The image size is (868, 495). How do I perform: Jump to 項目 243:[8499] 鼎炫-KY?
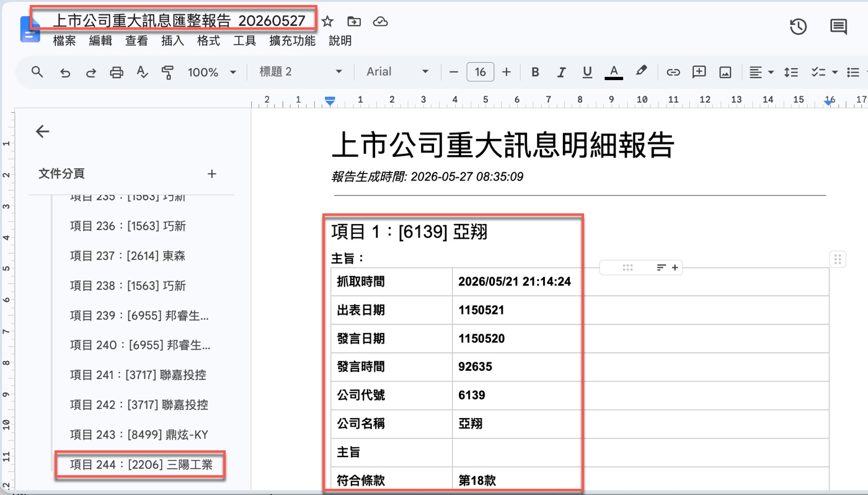click(139, 435)
